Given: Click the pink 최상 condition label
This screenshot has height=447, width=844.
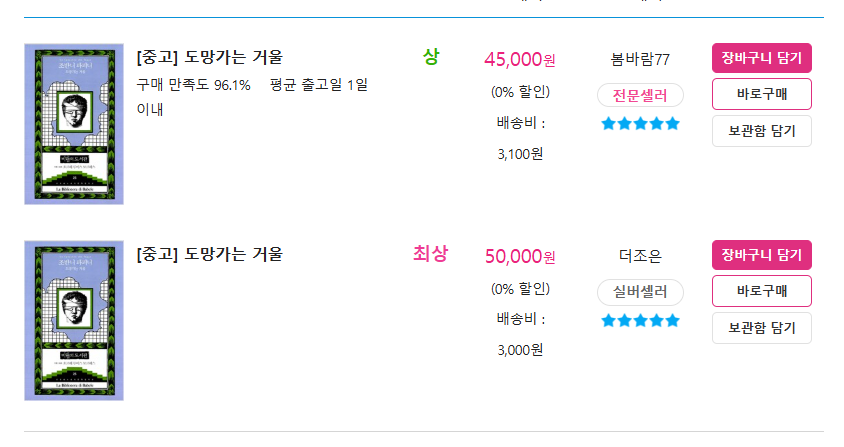Looking at the screenshot, I should tap(431, 253).
